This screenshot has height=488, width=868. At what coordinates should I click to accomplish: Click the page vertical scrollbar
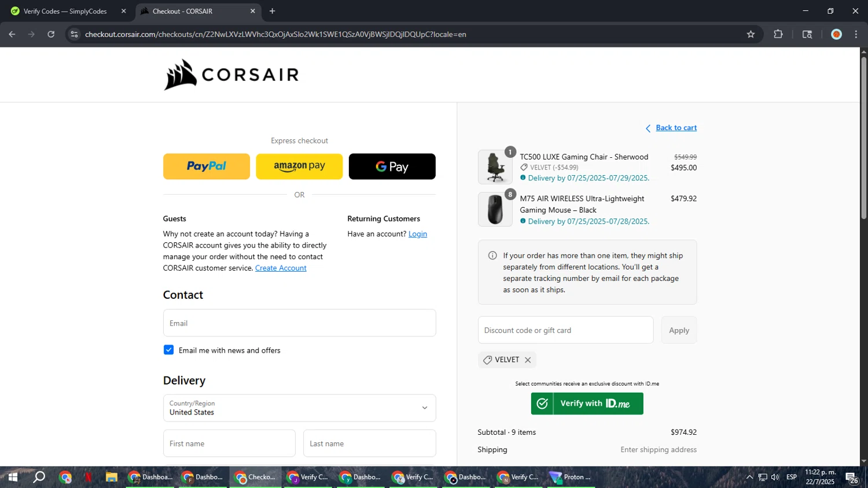click(x=863, y=138)
